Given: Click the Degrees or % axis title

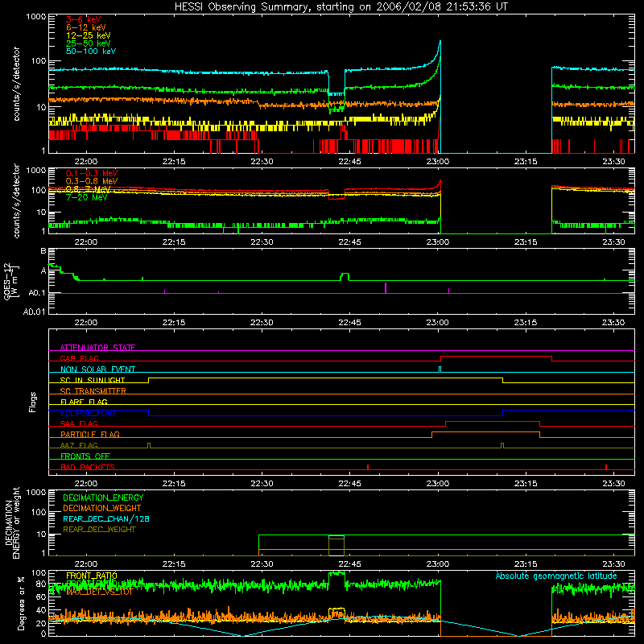Looking at the screenshot, I should 21,603.
